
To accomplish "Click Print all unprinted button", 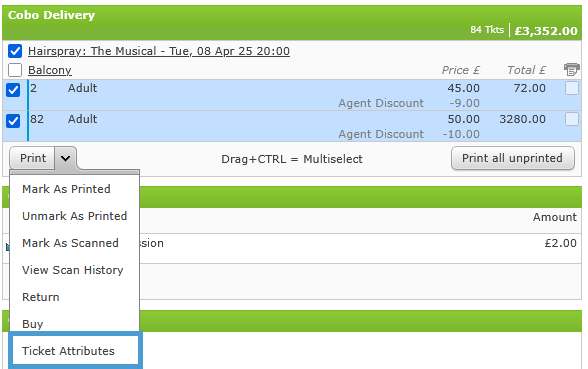I will coord(513,158).
